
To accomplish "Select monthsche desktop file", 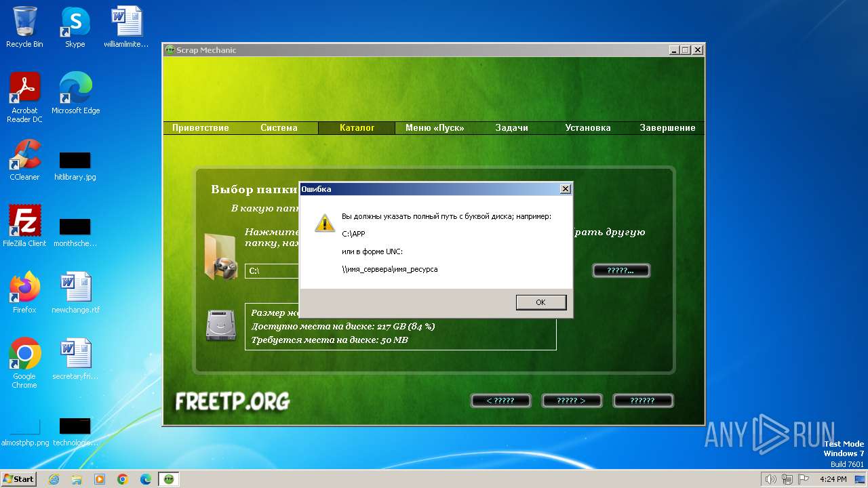I will [x=75, y=233].
